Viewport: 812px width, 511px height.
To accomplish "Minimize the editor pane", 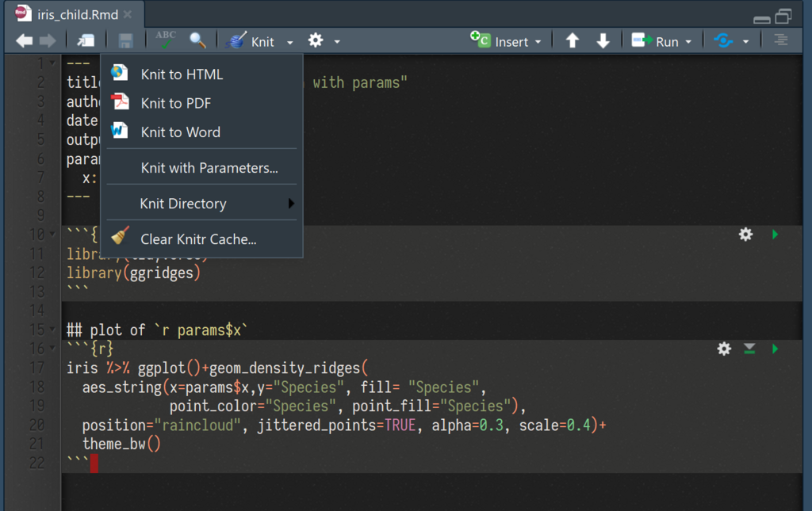I will 762,19.
